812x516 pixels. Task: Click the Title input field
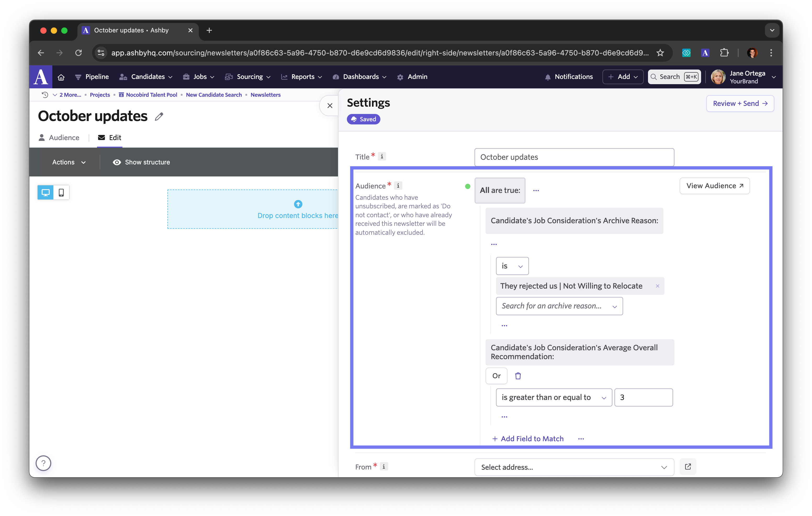(x=574, y=157)
